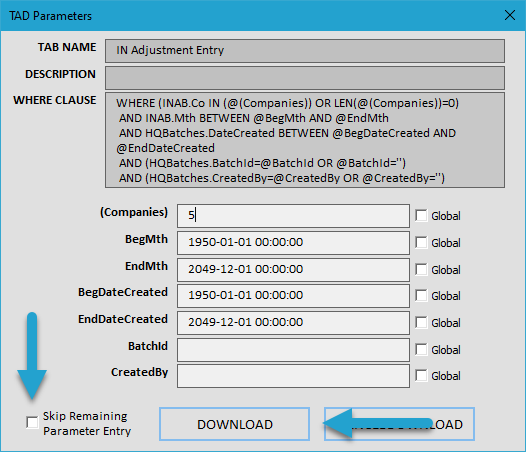Check Global for the (Companies) parameter

tap(421, 215)
